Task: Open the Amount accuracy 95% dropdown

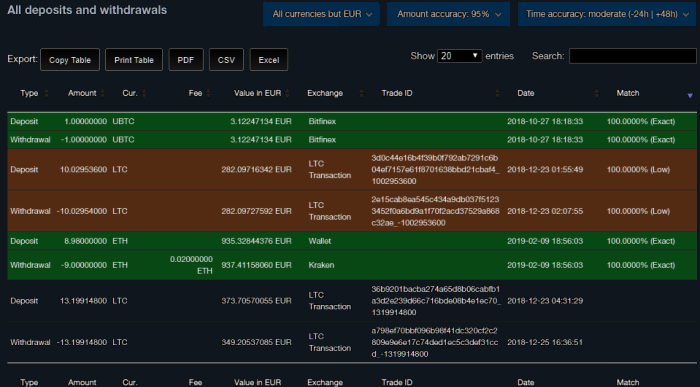Action: (x=448, y=14)
